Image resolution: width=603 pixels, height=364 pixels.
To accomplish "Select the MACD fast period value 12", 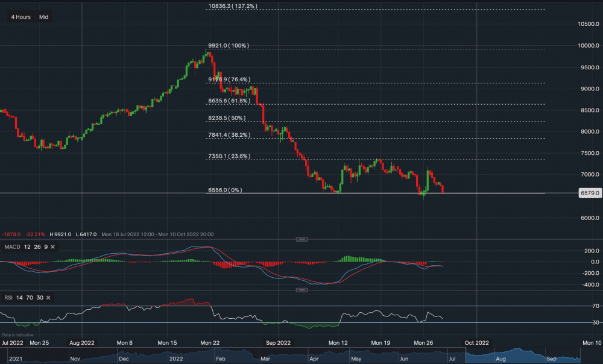I will 27,246.
